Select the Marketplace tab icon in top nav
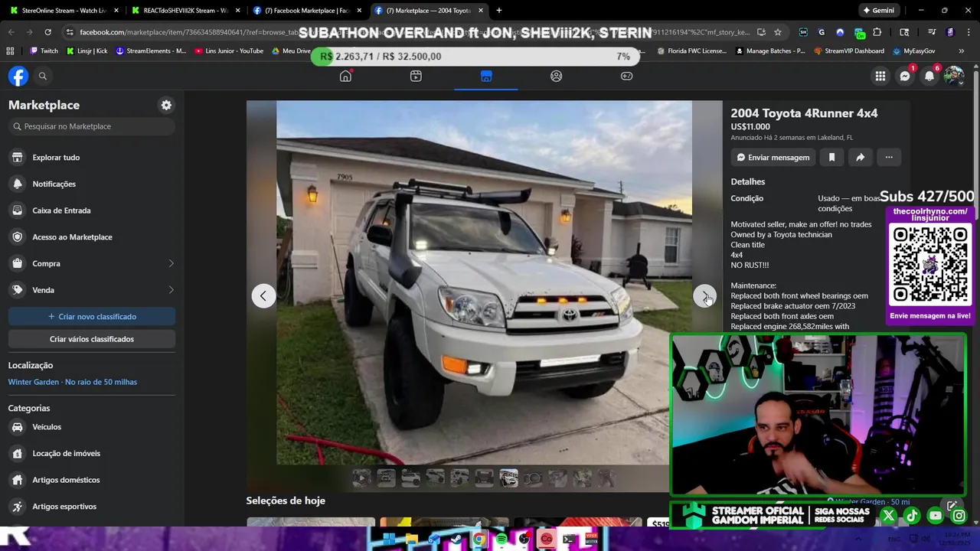Image resolution: width=980 pixels, height=551 pixels. pyautogui.click(x=486, y=76)
